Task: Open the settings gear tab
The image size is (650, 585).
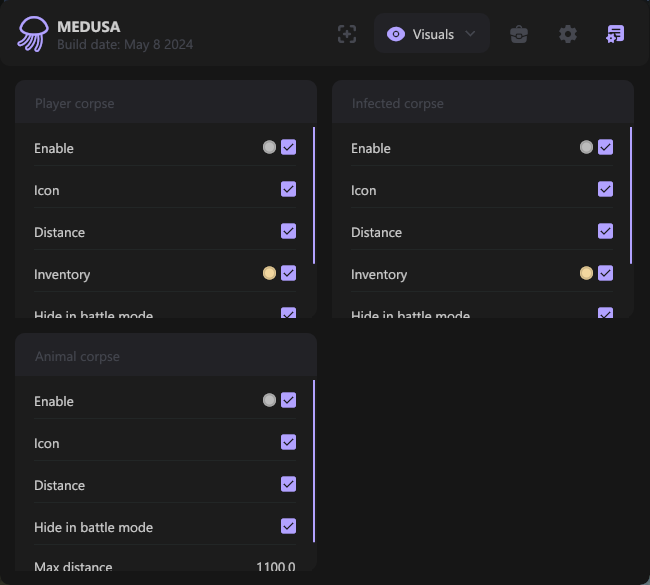Action: pyautogui.click(x=568, y=34)
